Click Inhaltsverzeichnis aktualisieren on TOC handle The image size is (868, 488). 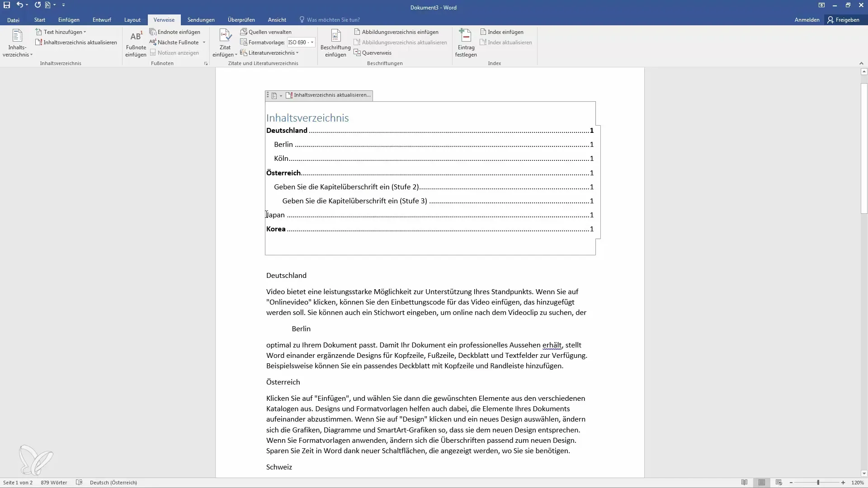(328, 95)
